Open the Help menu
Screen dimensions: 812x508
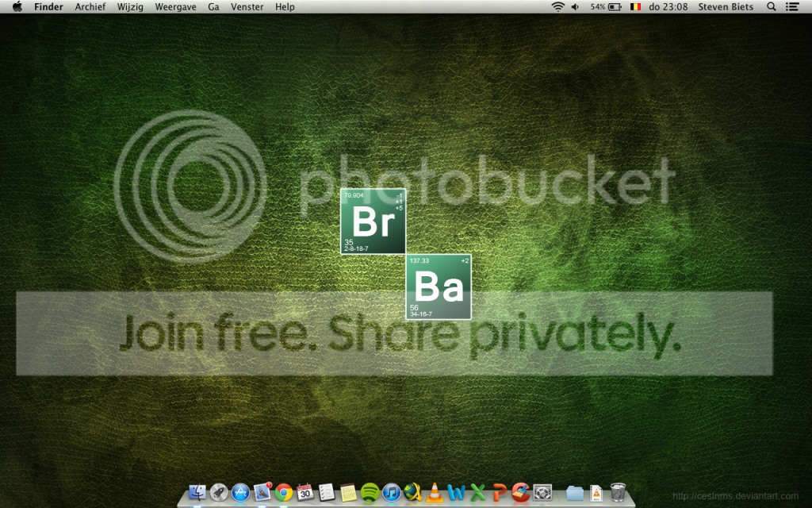coord(285,6)
